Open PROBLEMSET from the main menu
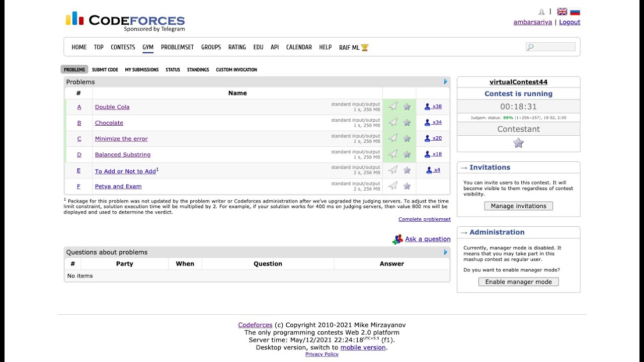This screenshot has height=362, width=644. [177, 47]
